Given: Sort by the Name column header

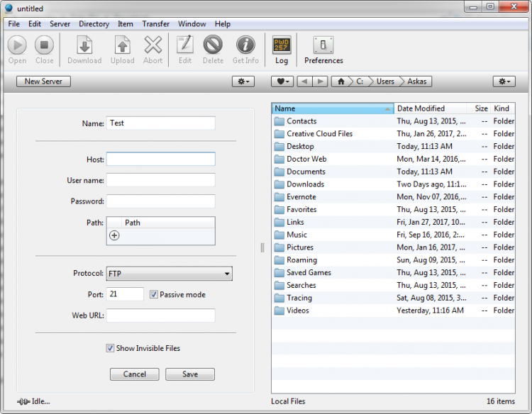Looking at the screenshot, I should 333,108.
